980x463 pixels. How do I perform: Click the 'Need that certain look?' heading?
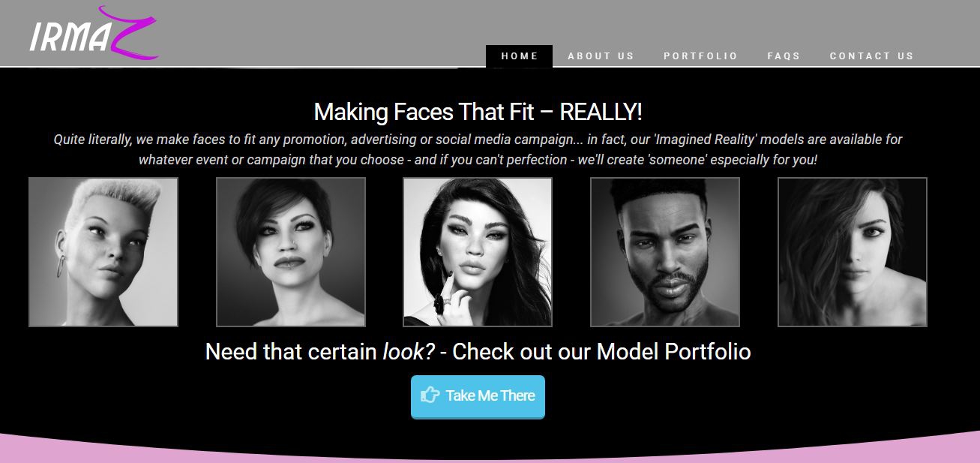478,351
